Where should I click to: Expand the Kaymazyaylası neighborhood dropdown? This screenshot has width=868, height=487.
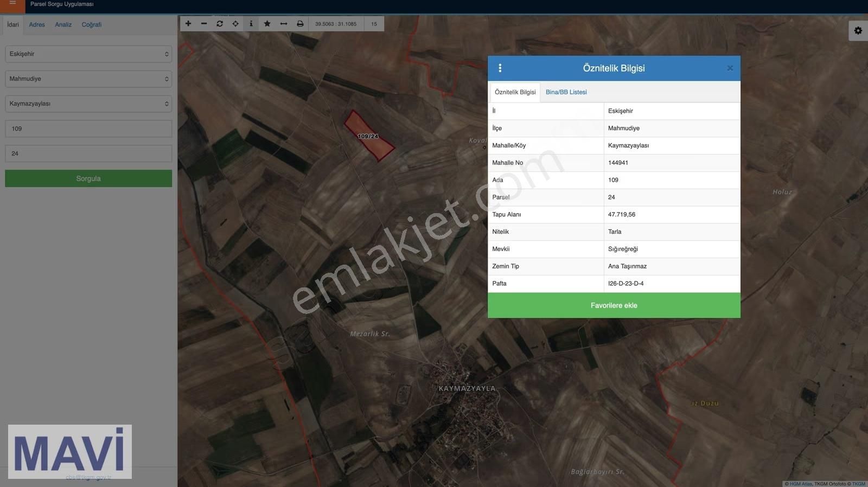tap(88, 104)
